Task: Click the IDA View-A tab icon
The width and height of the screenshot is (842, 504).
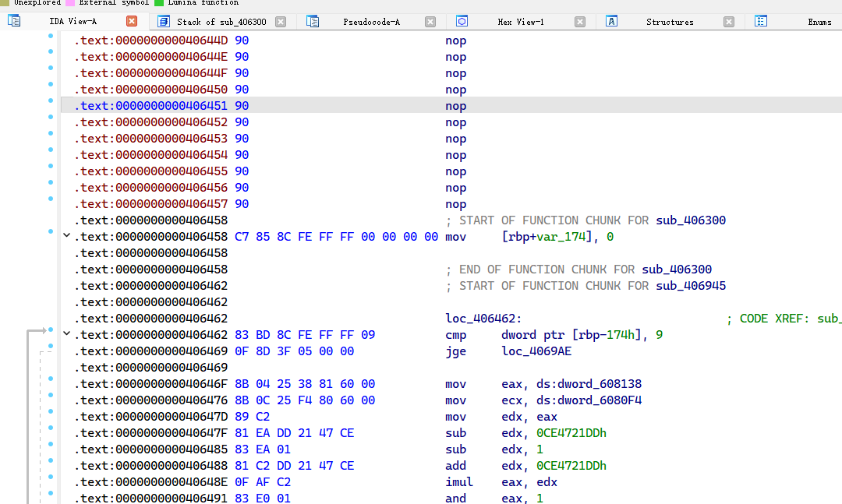Action: (14, 21)
